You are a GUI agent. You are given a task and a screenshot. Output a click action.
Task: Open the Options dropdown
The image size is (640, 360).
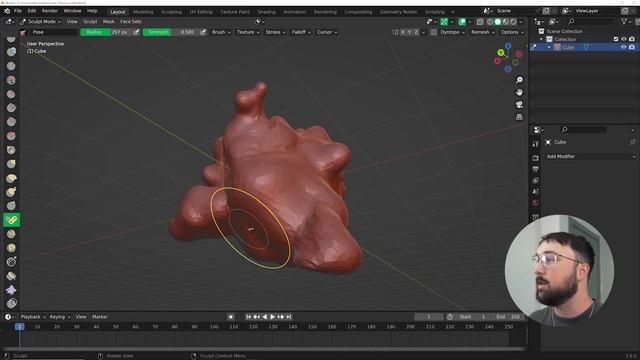coord(512,32)
